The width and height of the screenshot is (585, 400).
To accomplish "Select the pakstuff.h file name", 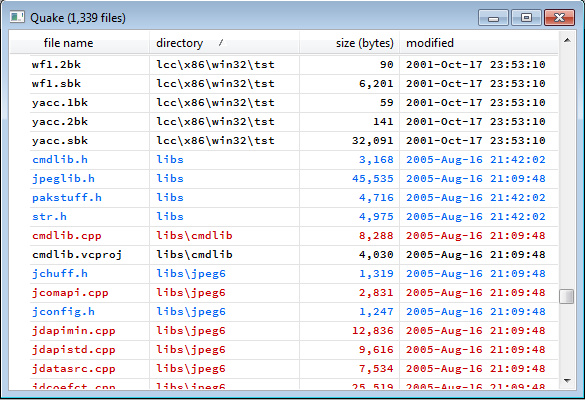I will 67,198.
